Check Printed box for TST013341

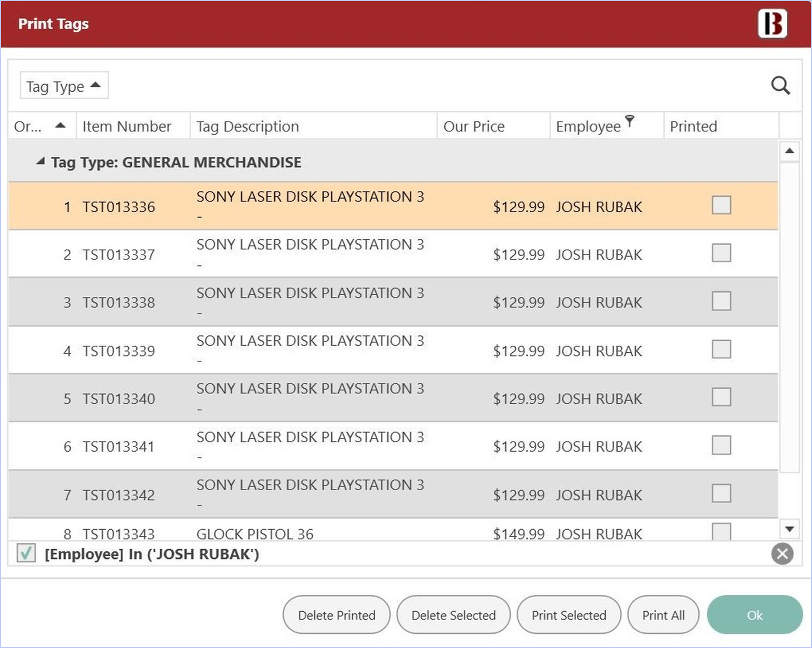(x=721, y=445)
